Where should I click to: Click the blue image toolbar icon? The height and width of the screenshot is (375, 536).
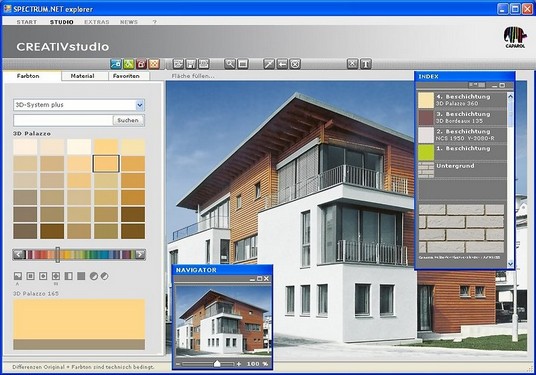116,64
